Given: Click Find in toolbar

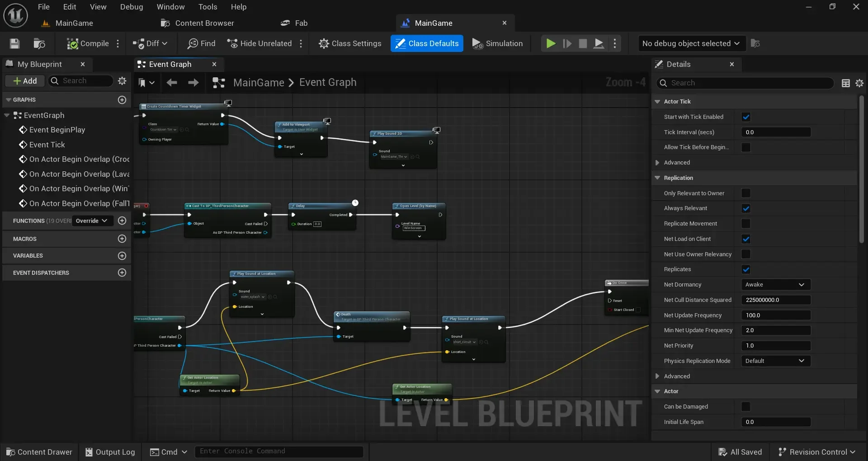Looking at the screenshot, I should (202, 43).
